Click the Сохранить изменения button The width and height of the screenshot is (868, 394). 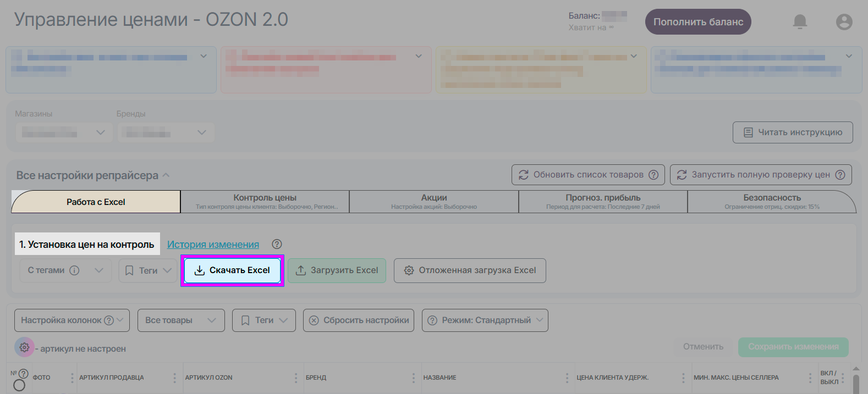coord(793,347)
